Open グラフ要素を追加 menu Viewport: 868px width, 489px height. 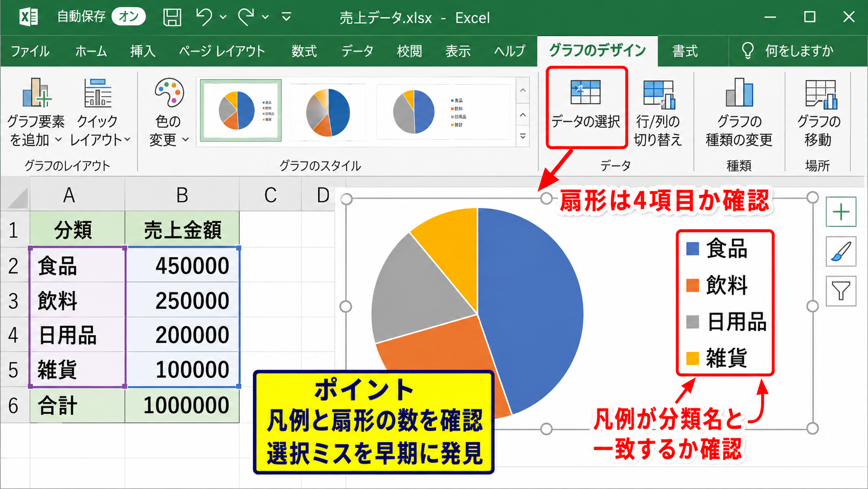coord(36,112)
